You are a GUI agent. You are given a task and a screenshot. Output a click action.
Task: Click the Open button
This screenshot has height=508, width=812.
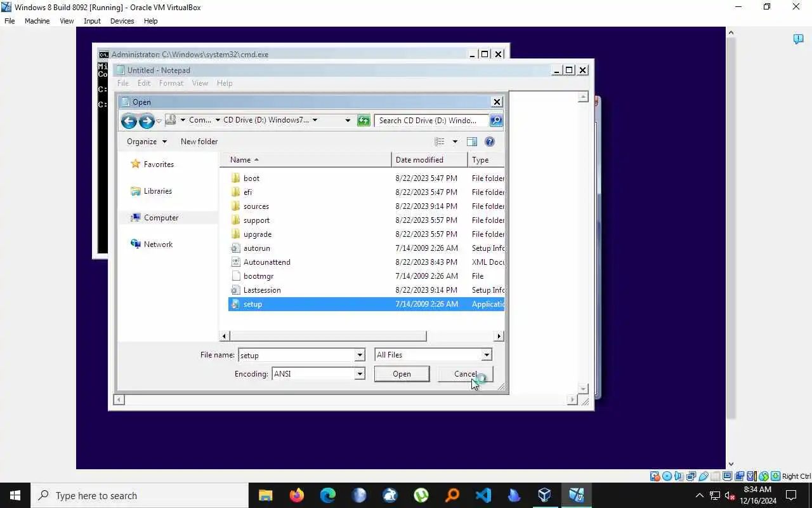[x=402, y=374]
